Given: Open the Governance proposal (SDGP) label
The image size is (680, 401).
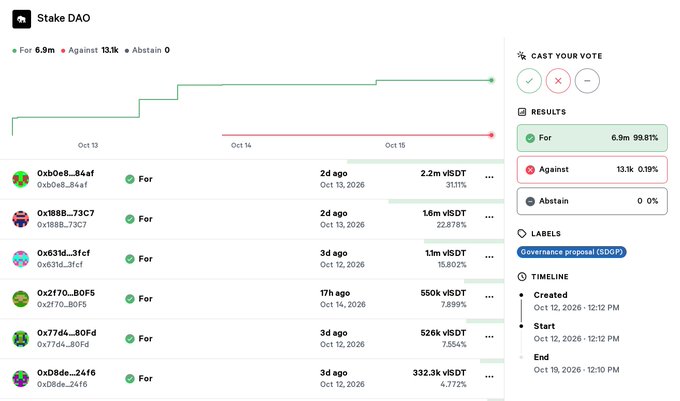Looking at the screenshot, I should (x=572, y=252).
